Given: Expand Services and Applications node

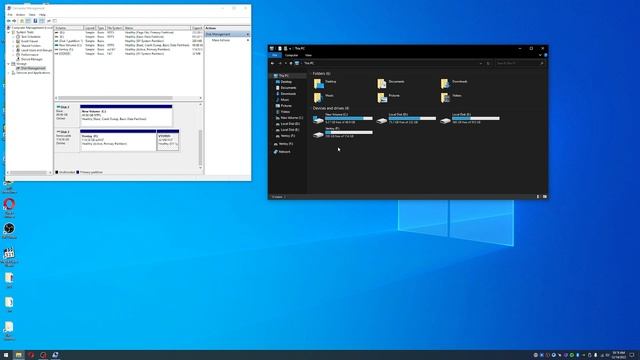Looking at the screenshot, I should click(9, 73).
